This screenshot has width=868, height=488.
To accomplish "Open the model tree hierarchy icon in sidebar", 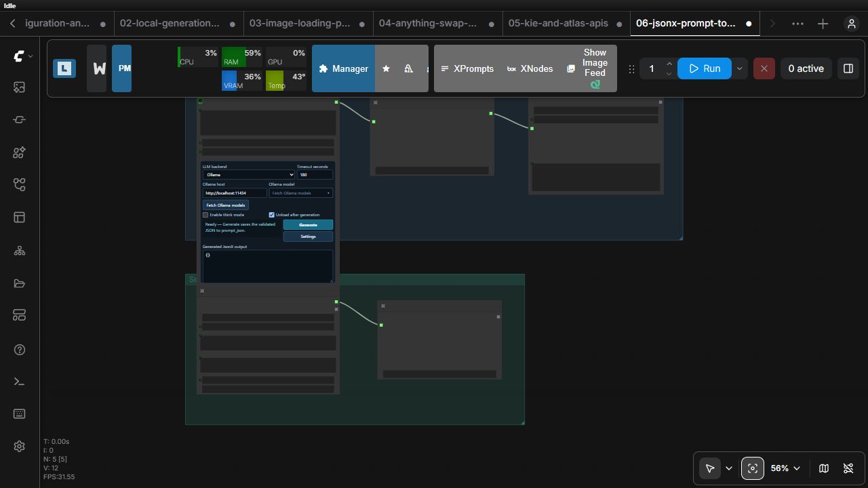I will pyautogui.click(x=19, y=251).
